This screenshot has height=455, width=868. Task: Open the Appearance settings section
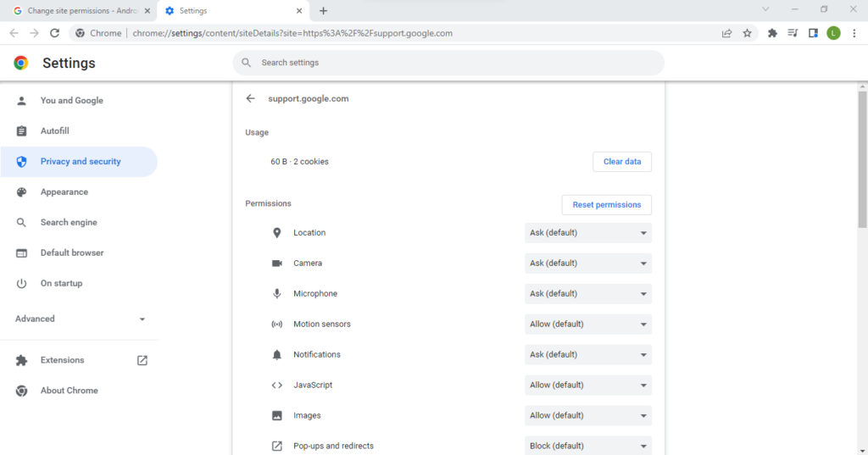[64, 191]
